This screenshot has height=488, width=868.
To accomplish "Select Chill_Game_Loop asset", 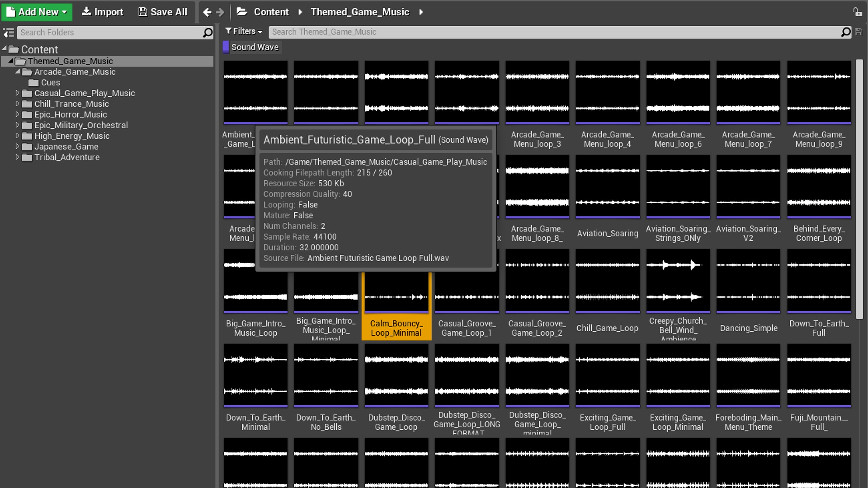I will point(607,294).
